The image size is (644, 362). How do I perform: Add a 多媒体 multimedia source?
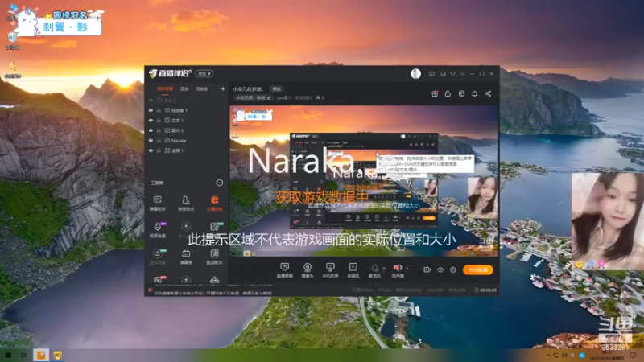click(x=353, y=270)
